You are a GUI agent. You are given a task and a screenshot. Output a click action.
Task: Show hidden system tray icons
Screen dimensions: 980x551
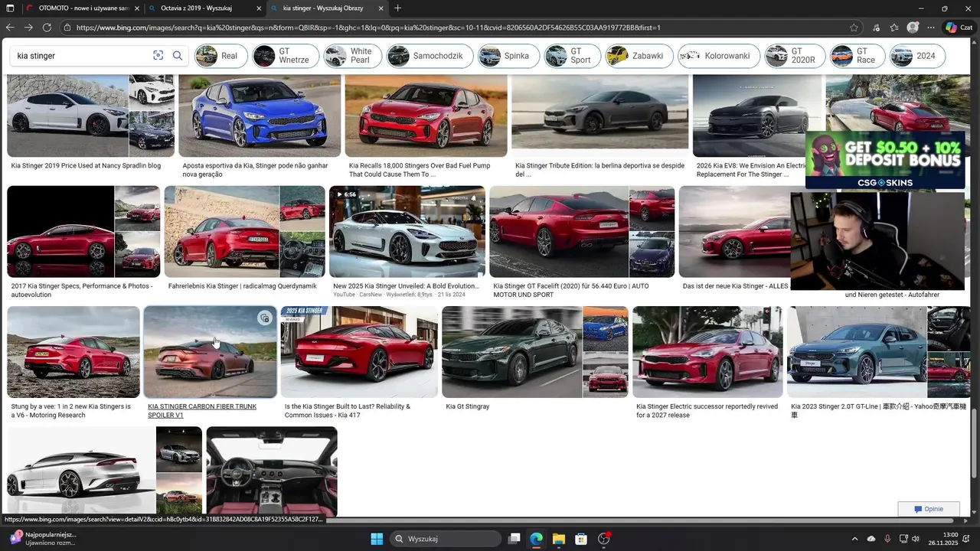pyautogui.click(x=855, y=539)
